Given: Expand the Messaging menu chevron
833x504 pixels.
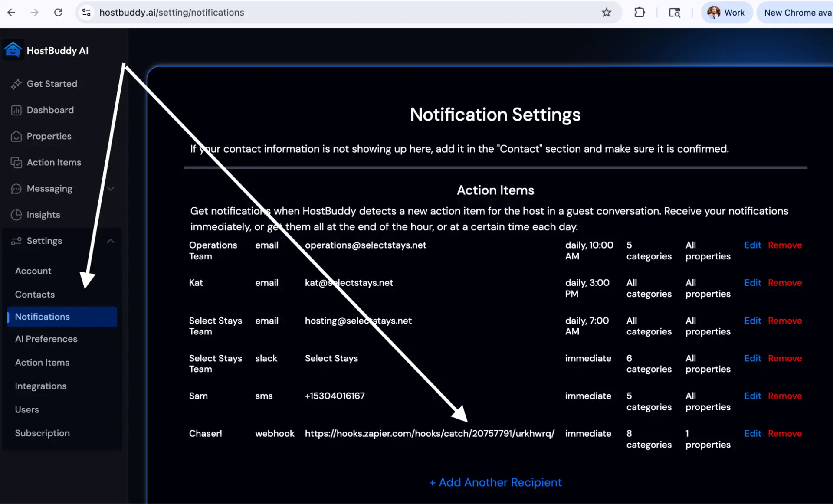Looking at the screenshot, I should [x=111, y=188].
